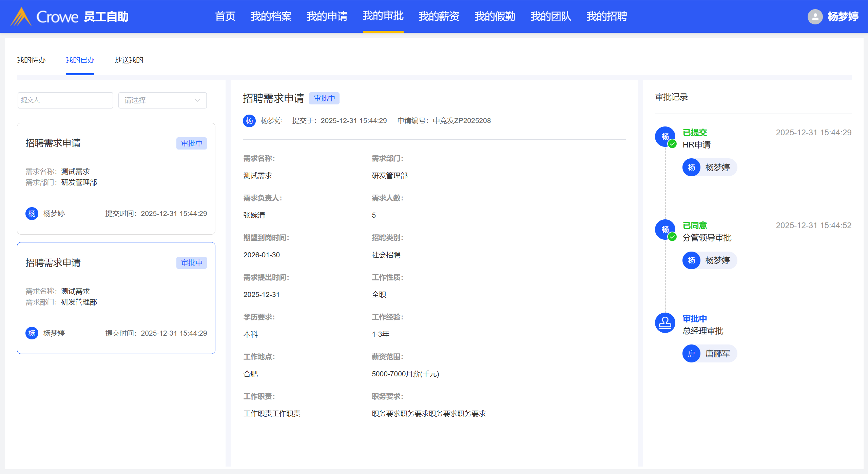
Task: Open 我的团队 navigation item
Action: [551, 16]
